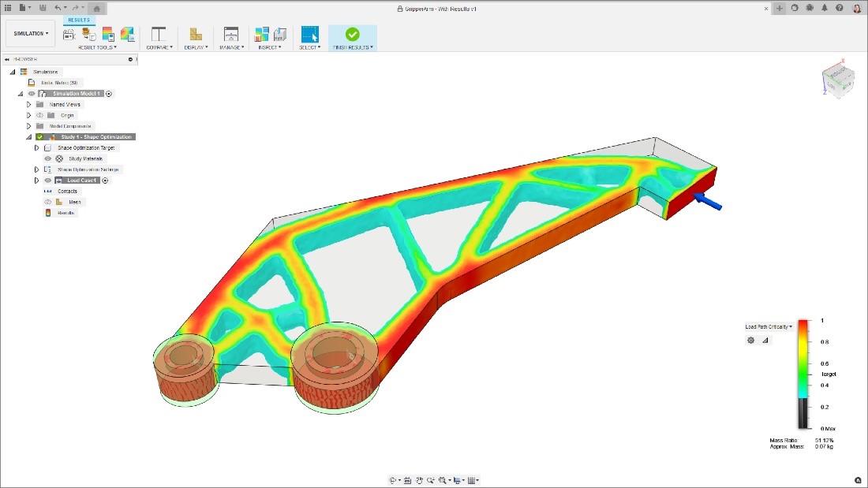Click the Undo arrow icon

click(x=57, y=7)
